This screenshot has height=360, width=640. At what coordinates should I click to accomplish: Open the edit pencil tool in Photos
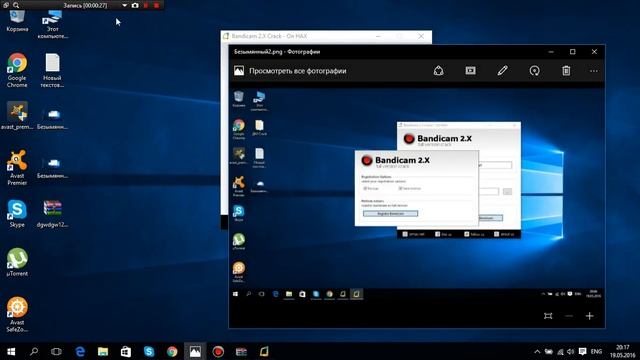click(x=502, y=71)
